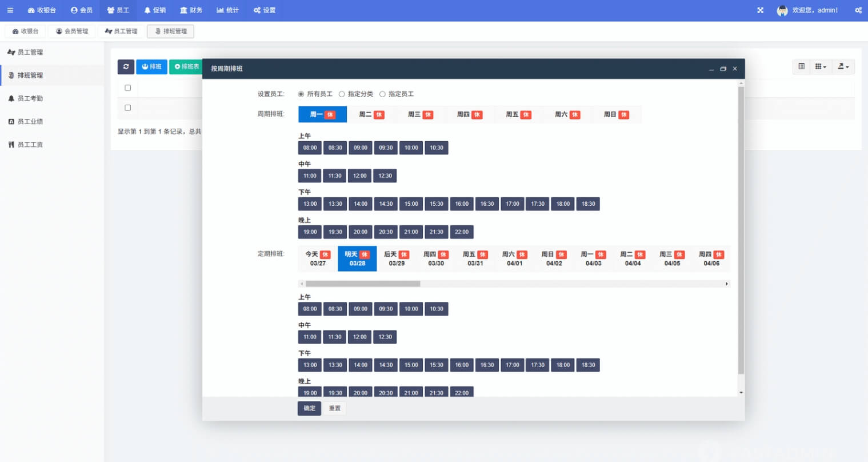868x462 pixels.
Task: Open the 财务 top menu
Action: tap(191, 10)
